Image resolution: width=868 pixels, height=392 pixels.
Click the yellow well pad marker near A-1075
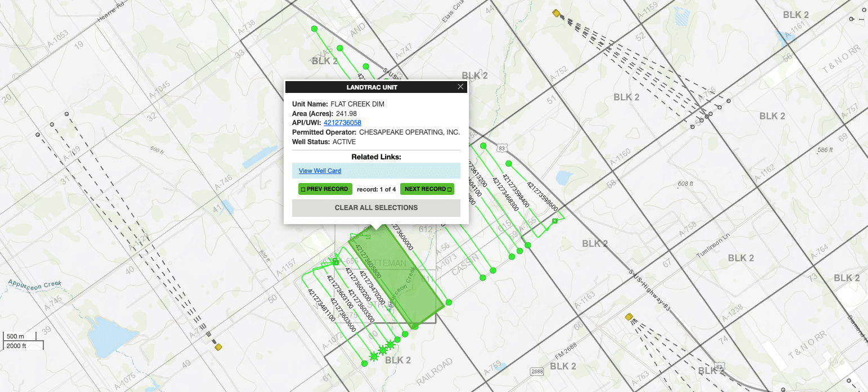pyautogui.click(x=218, y=347)
